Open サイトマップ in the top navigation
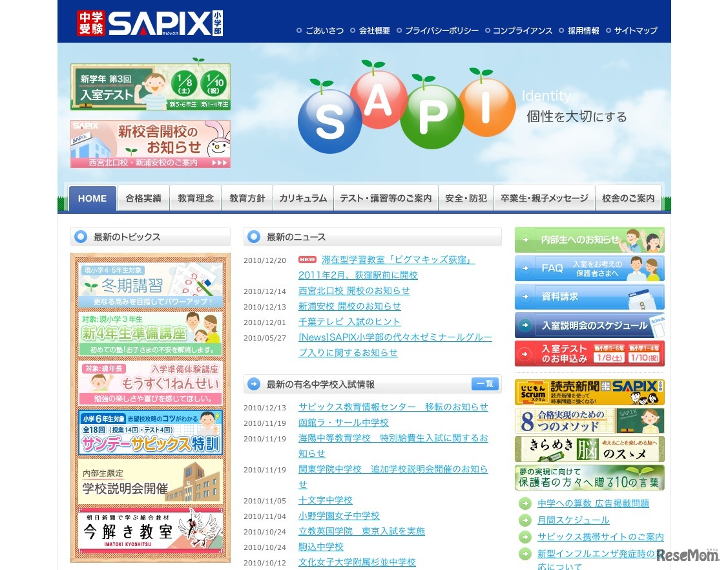 (636, 30)
